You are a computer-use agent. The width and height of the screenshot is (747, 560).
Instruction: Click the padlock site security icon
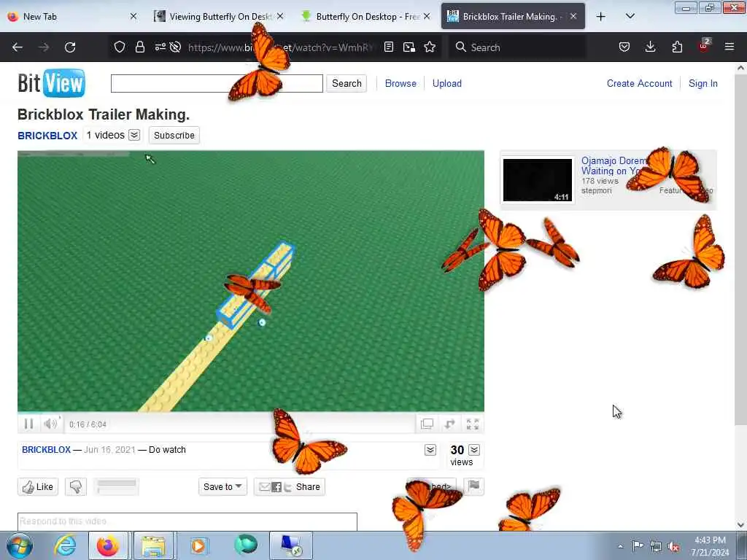[139, 47]
